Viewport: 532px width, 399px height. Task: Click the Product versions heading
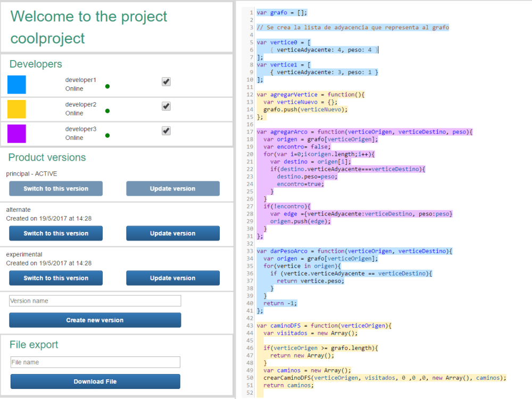[x=47, y=157]
